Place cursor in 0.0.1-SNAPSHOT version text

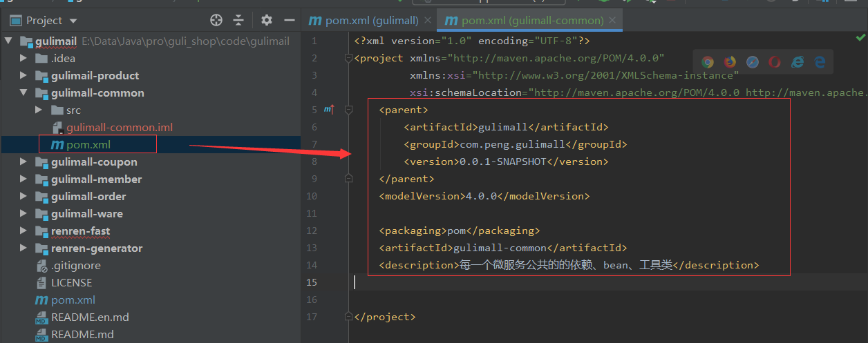pyautogui.click(x=502, y=161)
